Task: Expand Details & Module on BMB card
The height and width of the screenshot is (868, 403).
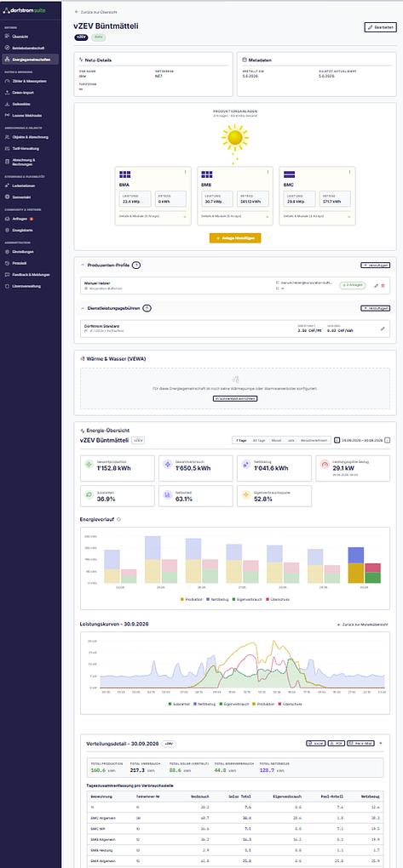Action: 235,218
